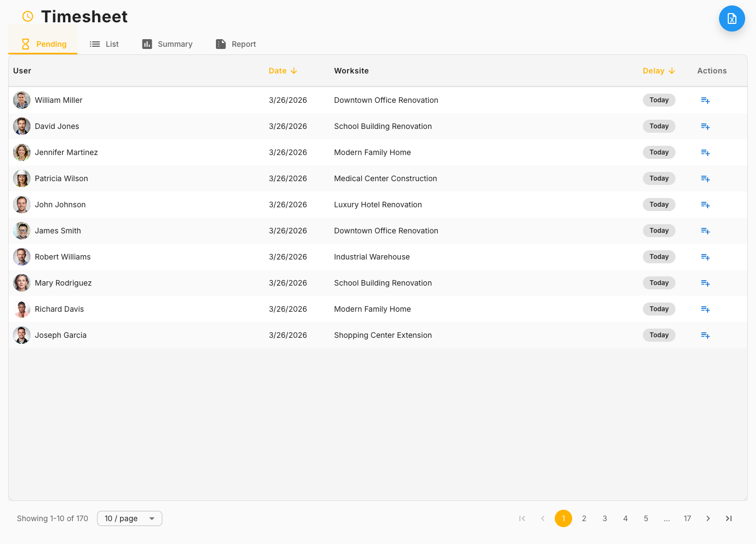Add a timesheet entry for Richard Davis
The height and width of the screenshot is (544, 756).
(705, 309)
